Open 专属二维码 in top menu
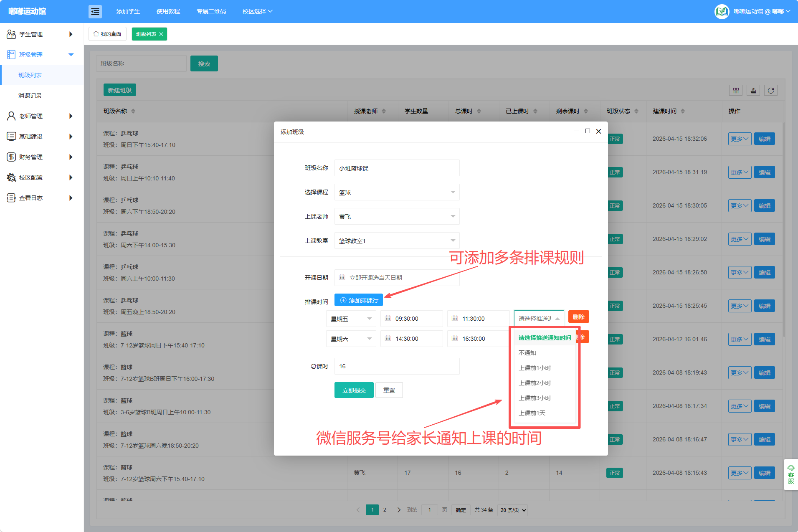 [x=211, y=11]
